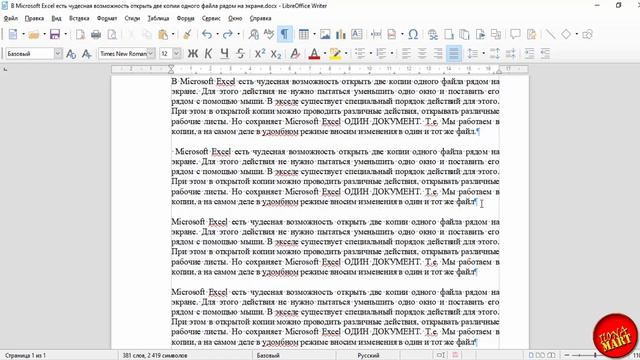Viewport: 640px width, 360px height.
Task: Open the Правка menu
Action: [34, 18]
